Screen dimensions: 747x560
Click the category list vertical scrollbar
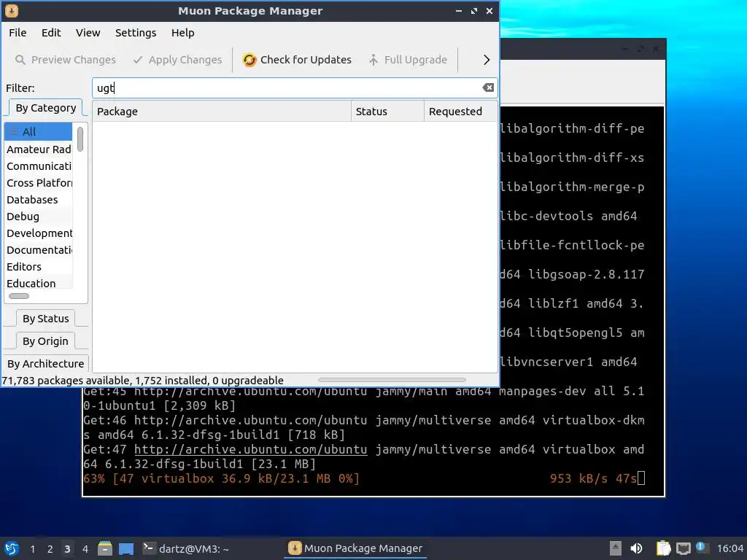point(80,139)
